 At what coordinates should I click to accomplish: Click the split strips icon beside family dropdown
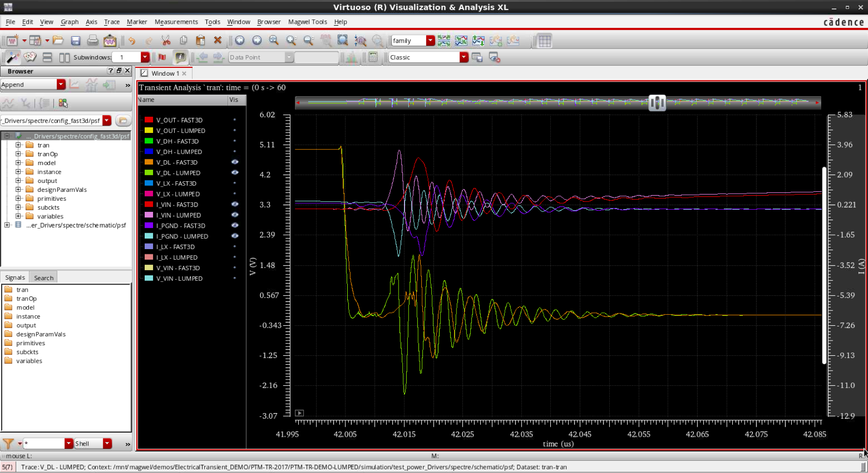click(x=443, y=40)
